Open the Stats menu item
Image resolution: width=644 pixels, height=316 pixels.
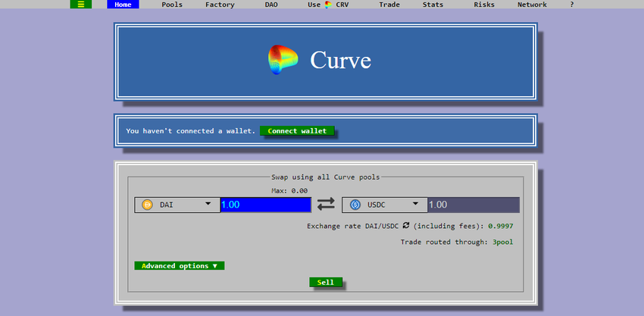coord(433,5)
